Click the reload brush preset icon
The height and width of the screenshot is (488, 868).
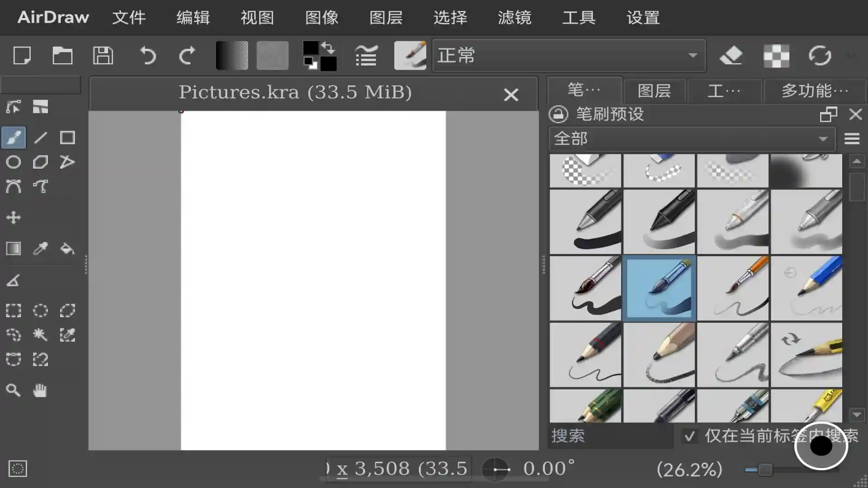[x=820, y=56]
